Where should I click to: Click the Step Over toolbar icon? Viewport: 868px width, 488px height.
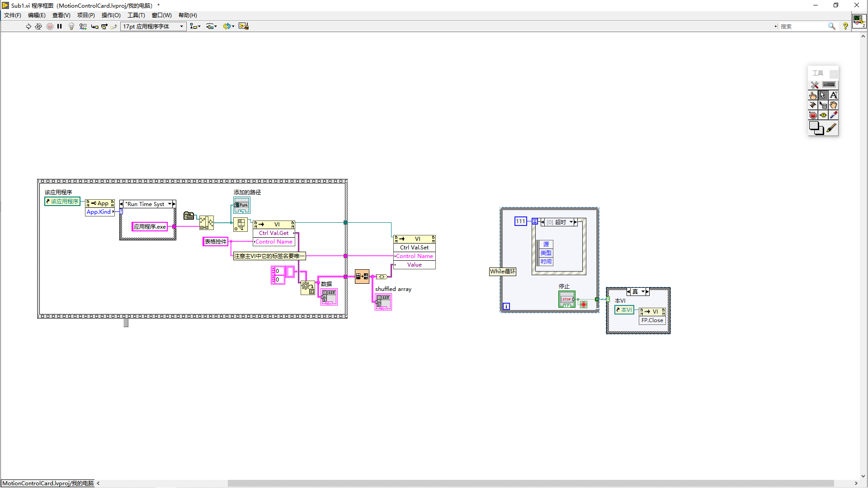(104, 26)
